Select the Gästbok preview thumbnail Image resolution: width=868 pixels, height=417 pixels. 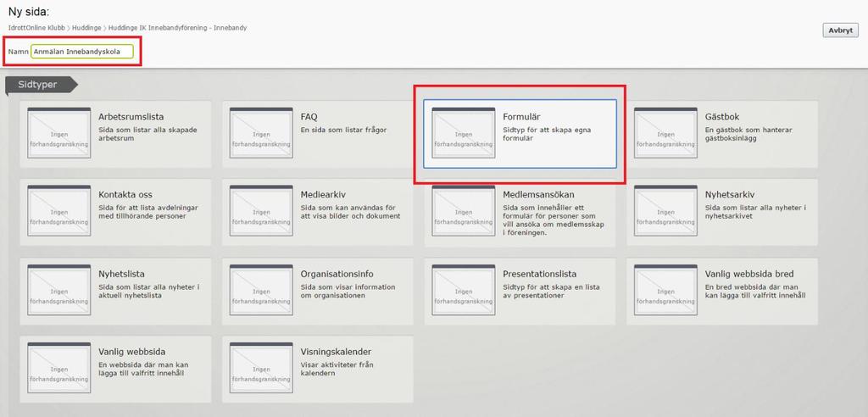pyautogui.click(x=665, y=133)
